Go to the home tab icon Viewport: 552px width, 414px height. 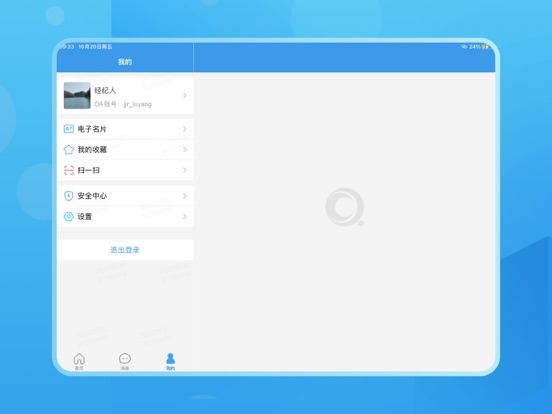click(x=79, y=359)
